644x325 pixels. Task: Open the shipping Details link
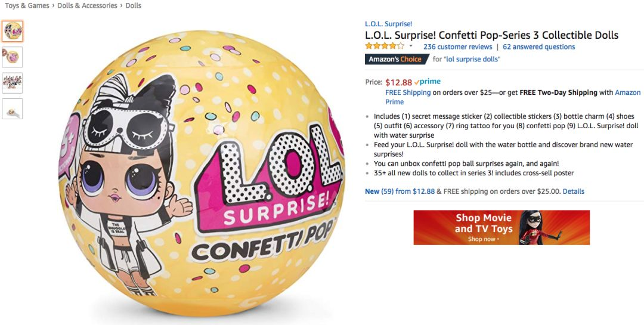574,191
